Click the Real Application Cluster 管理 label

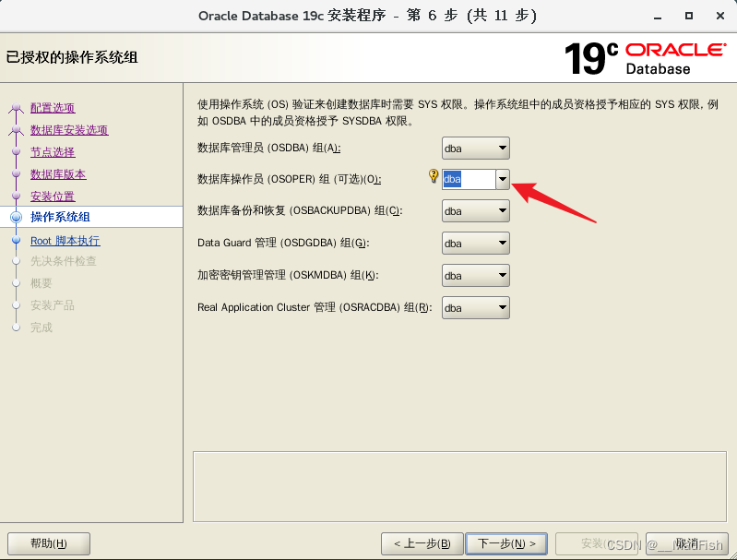coord(315,307)
